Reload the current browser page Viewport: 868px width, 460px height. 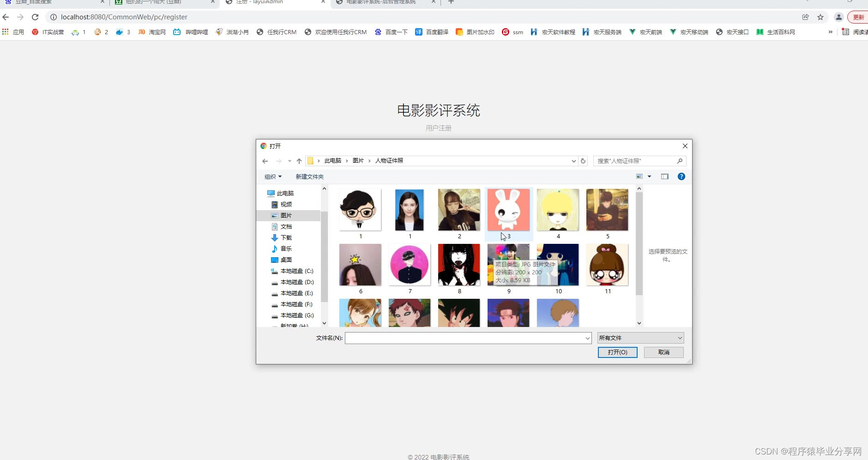tap(35, 17)
